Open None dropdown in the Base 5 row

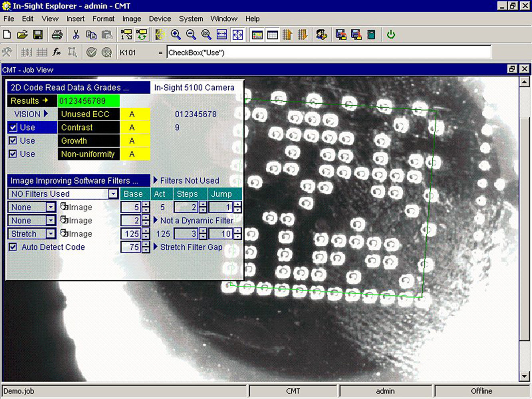51,207
